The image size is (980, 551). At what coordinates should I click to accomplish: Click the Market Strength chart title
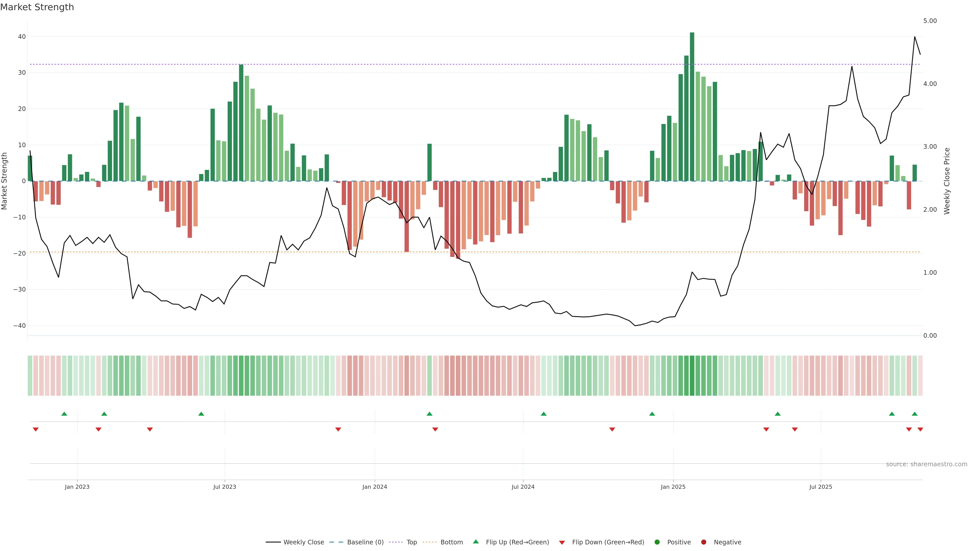click(x=37, y=7)
